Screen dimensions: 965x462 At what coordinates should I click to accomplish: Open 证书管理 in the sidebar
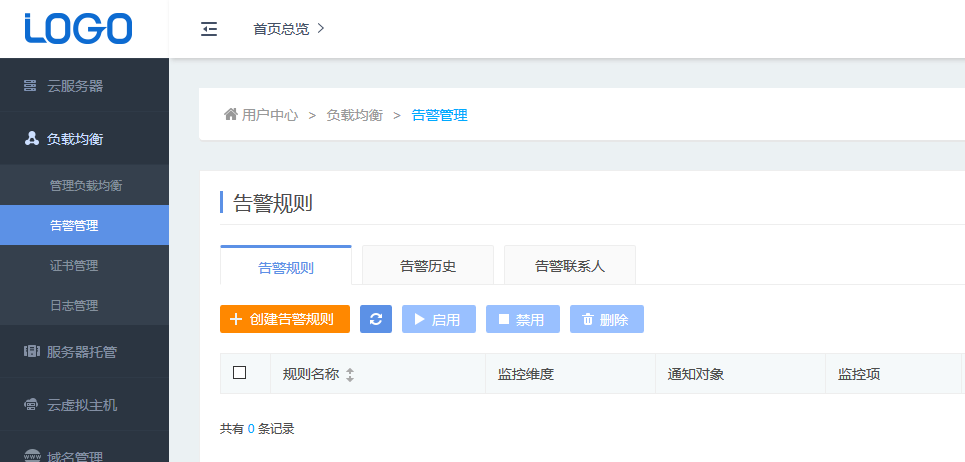click(74, 265)
